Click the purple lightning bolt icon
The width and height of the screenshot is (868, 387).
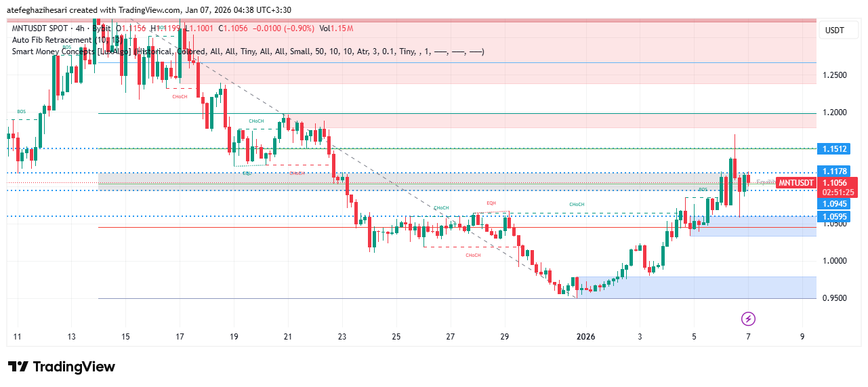tap(748, 319)
